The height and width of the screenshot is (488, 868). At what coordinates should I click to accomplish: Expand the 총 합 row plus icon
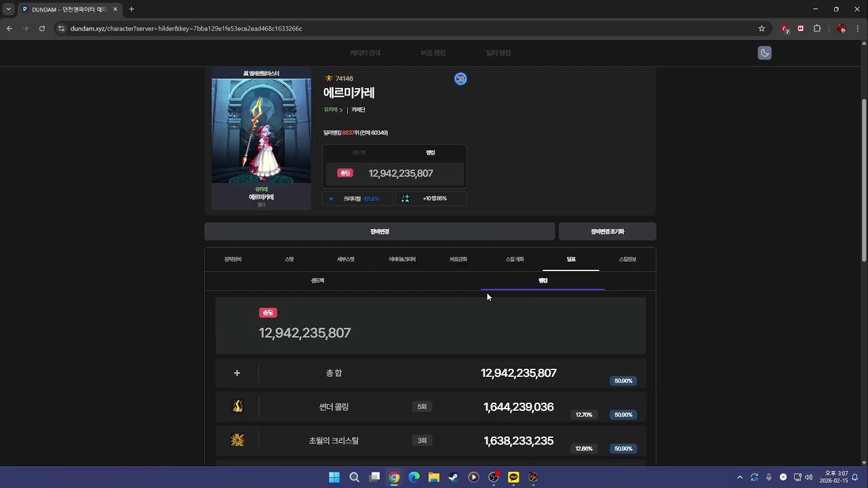coord(237,373)
